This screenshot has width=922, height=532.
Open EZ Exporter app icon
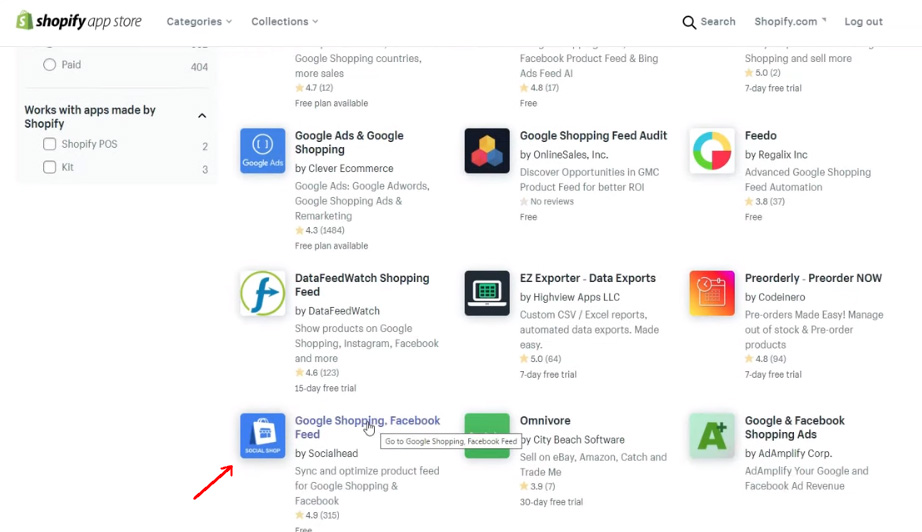tap(487, 293)
